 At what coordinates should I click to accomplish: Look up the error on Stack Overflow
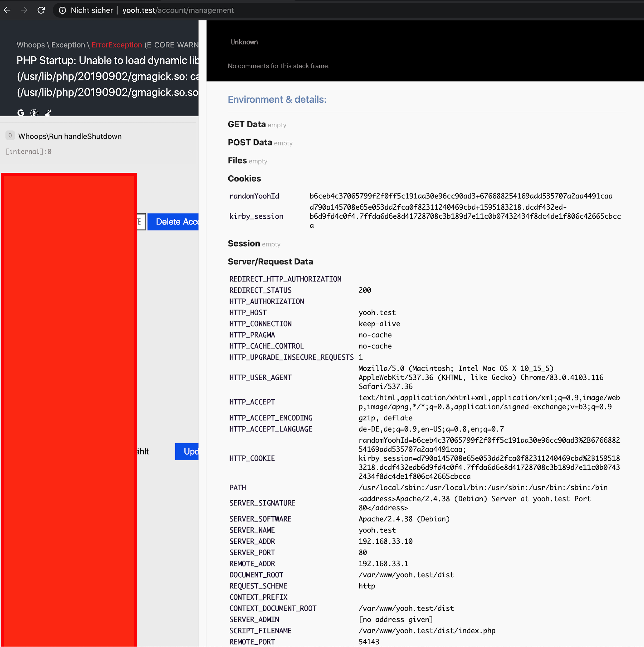tap(48, 113)
